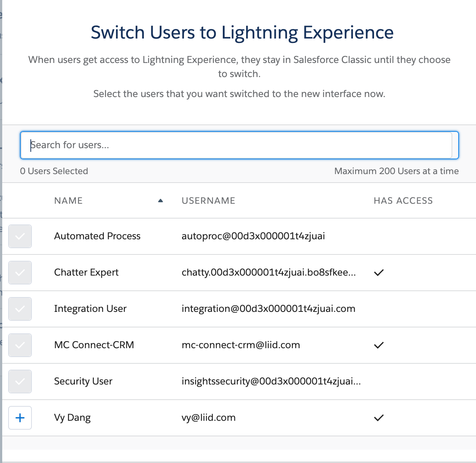
Task: Click the NAME column header to sort
Action: (68, 200)
